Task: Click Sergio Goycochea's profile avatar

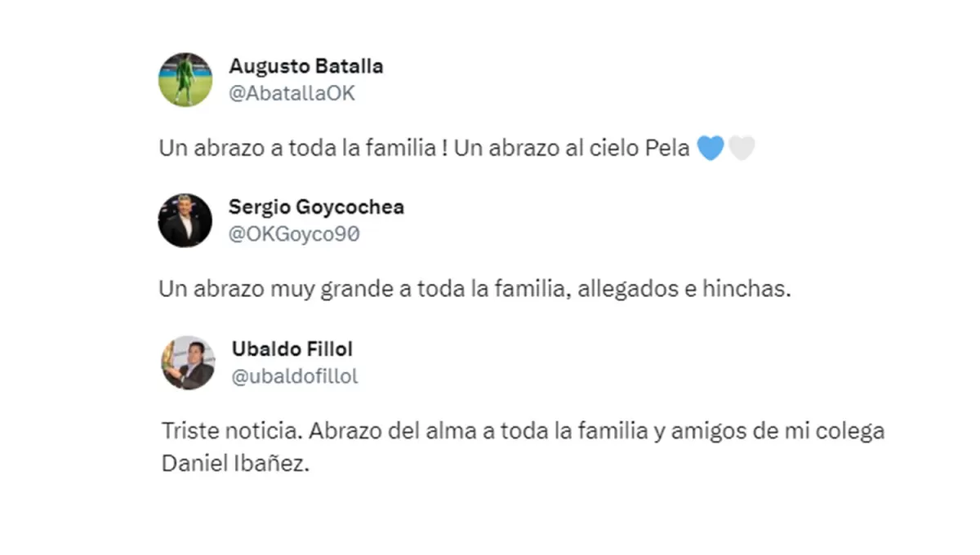Action: coord(185,220)
